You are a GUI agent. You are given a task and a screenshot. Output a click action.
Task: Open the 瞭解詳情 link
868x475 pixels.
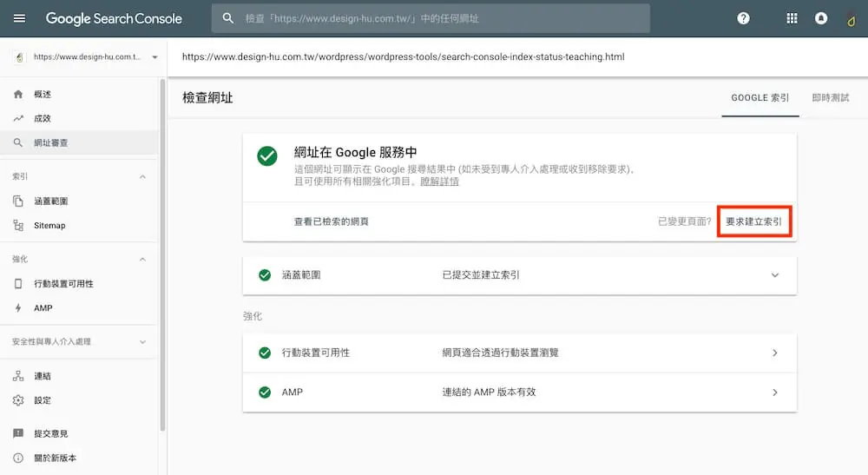pos(439,181)
